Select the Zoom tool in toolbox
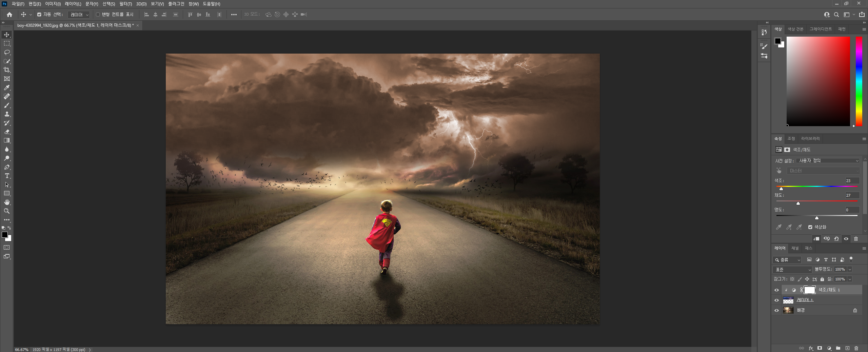Screen dimensions: 868x352 7,211
